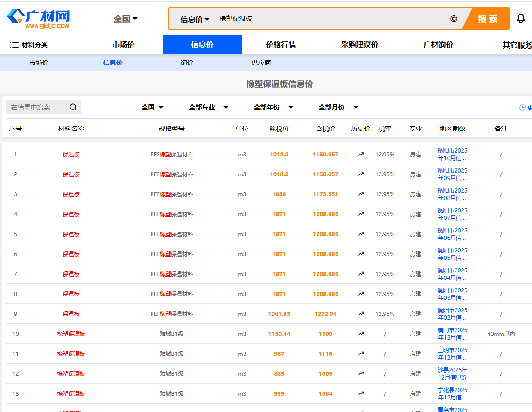This screenshot has width=532, height=412.
Task: Open the 衡阳市2025年10月信息价 link
Action: pyautogui.click(x=453, y=154)
